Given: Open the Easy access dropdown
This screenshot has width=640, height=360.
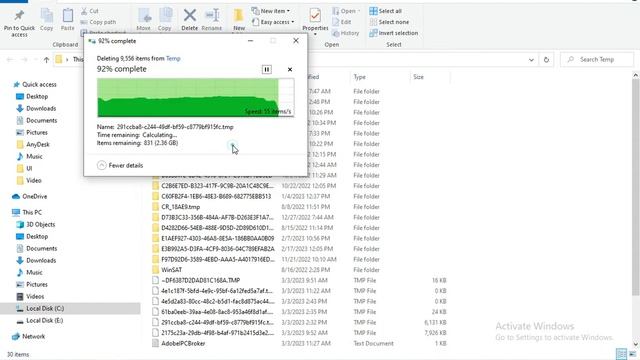Looking at the screenshot, I should click(x=273, y=22).
